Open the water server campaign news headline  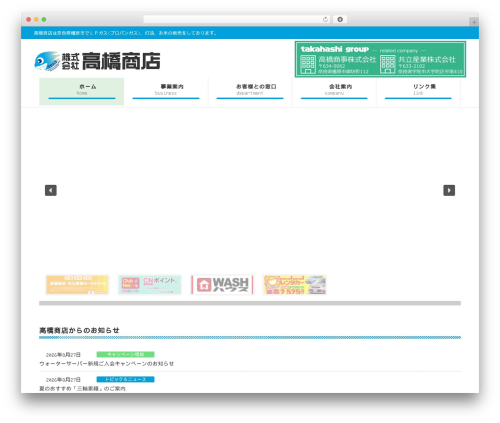coord(107,363)
